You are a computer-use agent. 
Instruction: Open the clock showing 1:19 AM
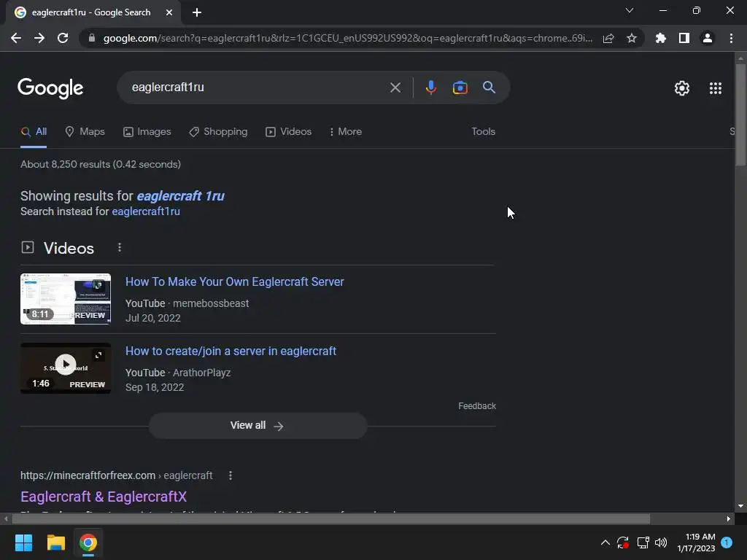tap(696, 542)
